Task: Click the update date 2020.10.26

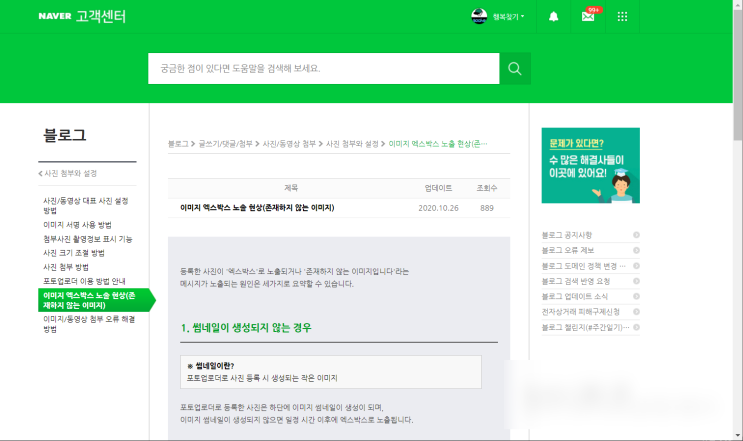Action: pos(438,208)
